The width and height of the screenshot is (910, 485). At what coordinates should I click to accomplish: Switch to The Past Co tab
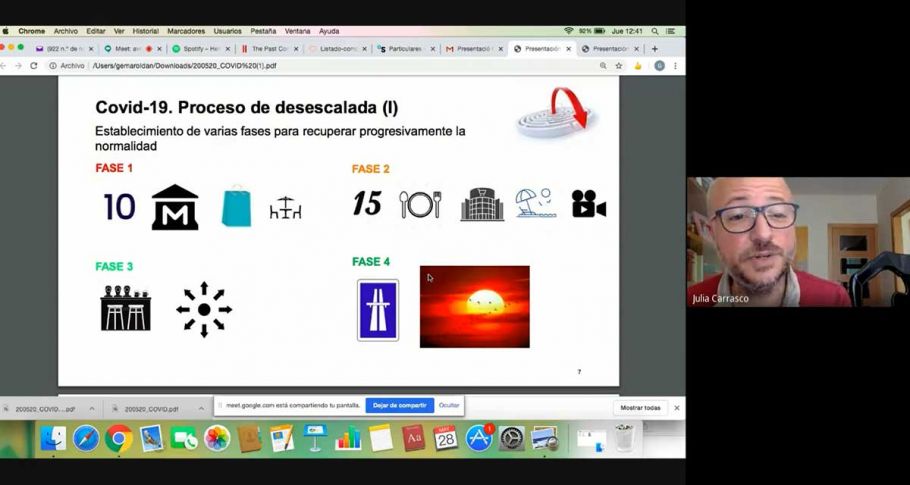click(x=270, y=49)
